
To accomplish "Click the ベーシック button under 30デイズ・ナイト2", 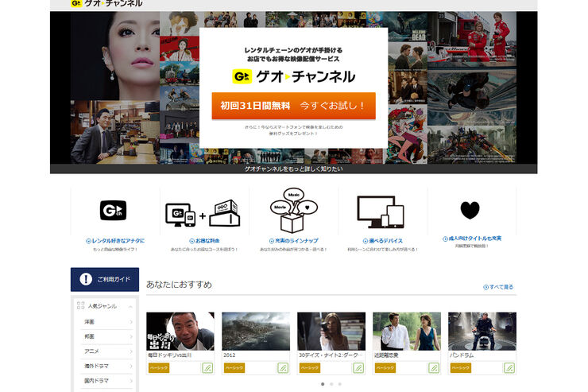I will click(x=309, y=368).
